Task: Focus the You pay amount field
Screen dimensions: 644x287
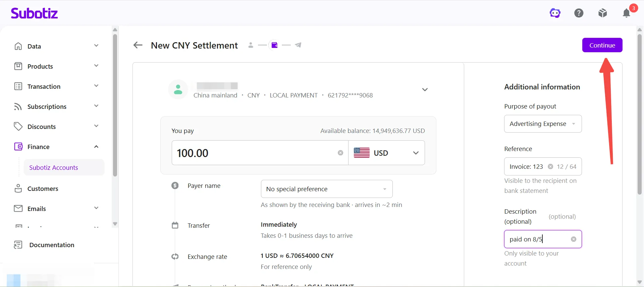Action: (x=255, y=153)
